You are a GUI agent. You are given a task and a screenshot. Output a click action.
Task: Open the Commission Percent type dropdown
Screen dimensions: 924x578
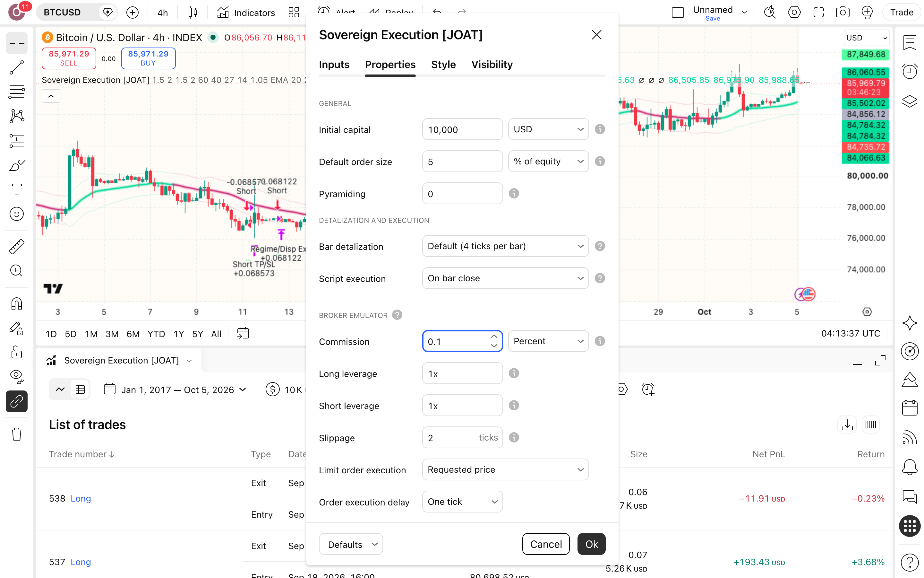point(548,341)
